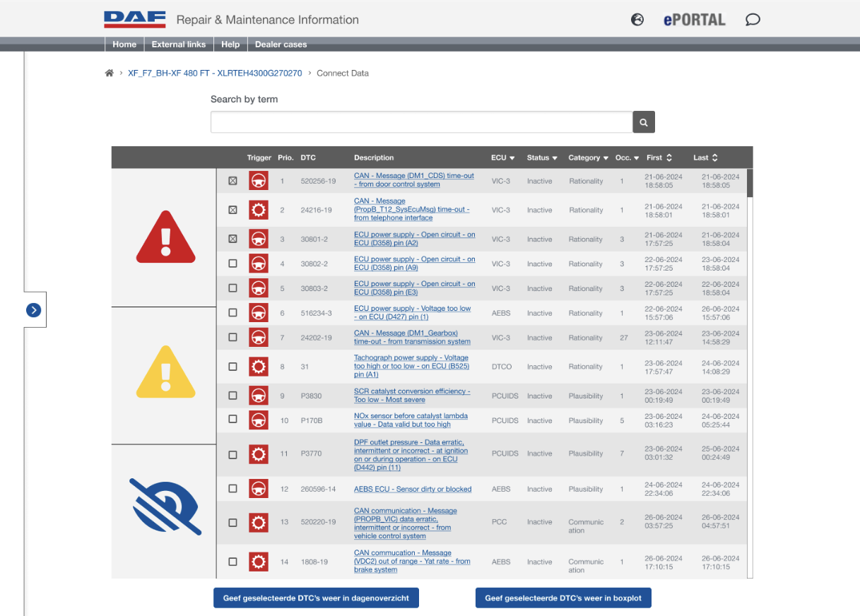
Task: Tick the checkbox for DTC 516234-3
Action: 232,313
